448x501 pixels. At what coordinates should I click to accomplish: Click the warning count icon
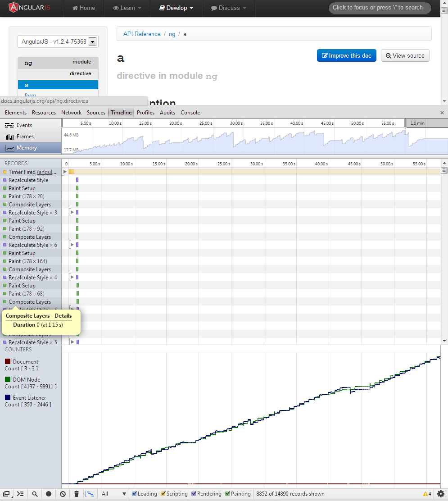(427, 494)
